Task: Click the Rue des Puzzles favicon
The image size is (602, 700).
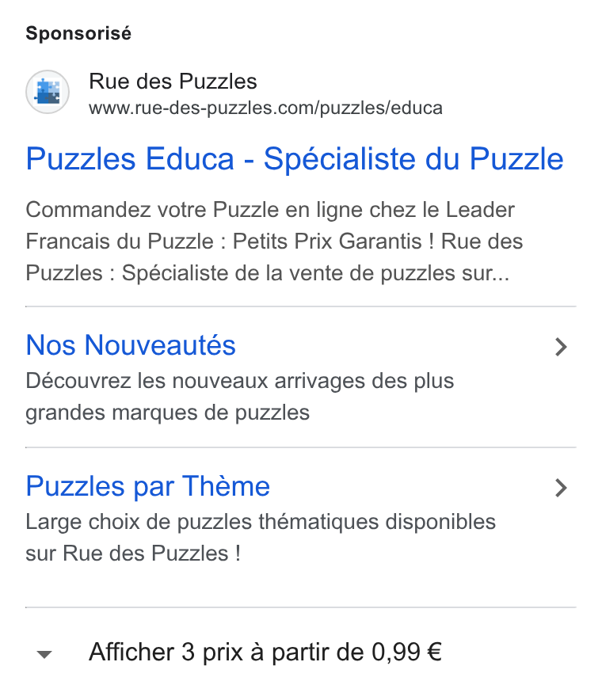Action: (48, 92)
